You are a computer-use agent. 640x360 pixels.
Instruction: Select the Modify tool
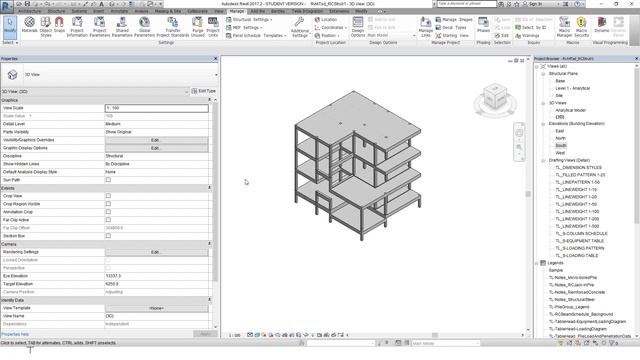point(9,26)
